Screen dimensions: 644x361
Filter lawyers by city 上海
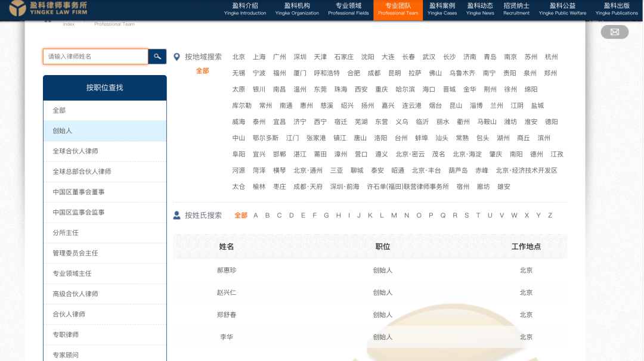(259, 57)
